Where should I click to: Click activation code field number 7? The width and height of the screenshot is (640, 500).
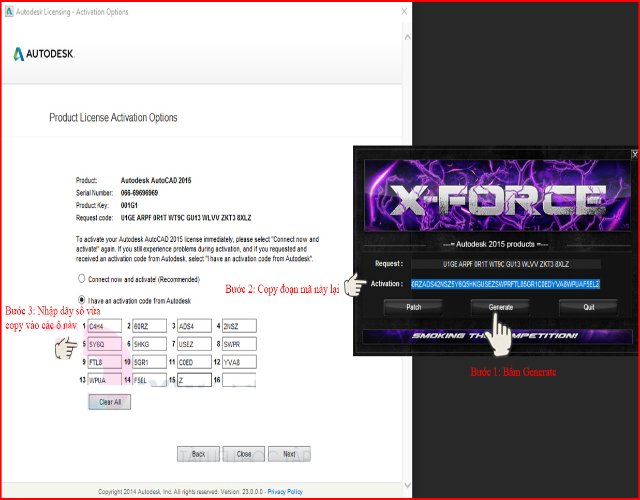point(194,344)
